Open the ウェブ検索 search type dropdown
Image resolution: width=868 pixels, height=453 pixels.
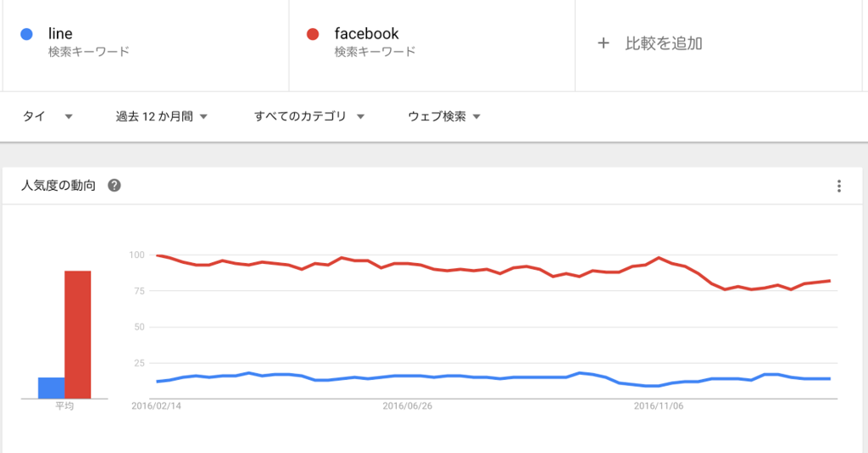point(444,116)
